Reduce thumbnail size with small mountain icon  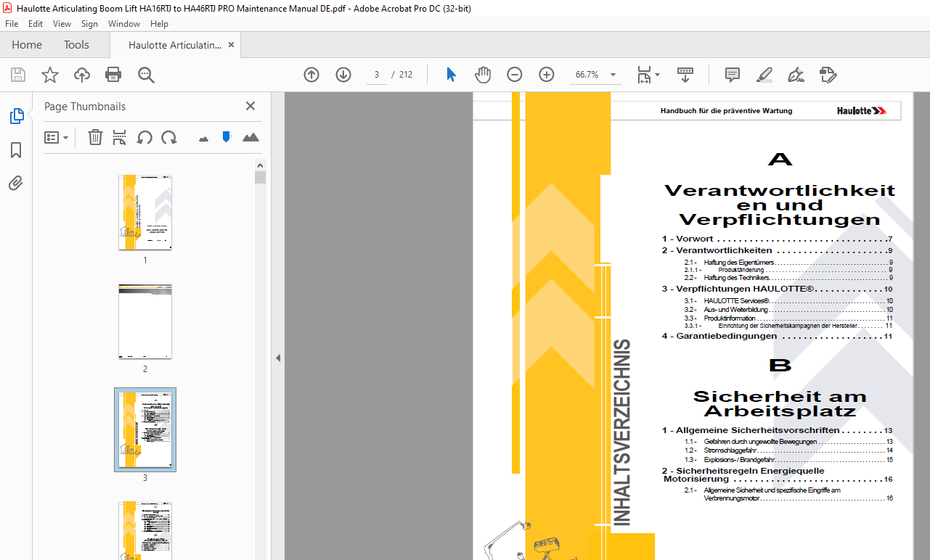click(x=203, y=138)
